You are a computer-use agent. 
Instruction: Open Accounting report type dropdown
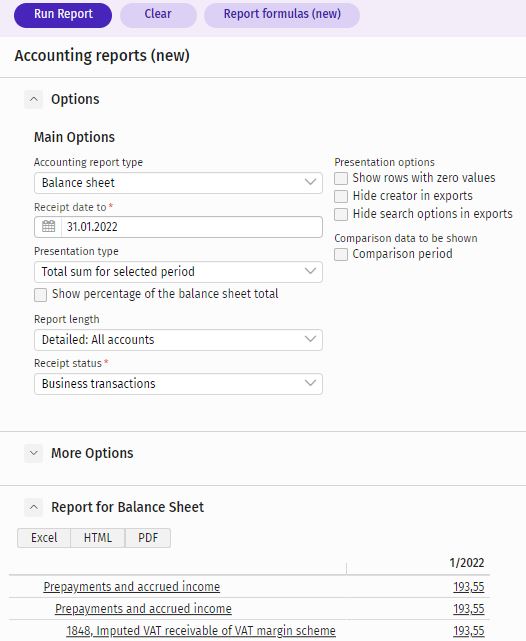(x=178, y=183)
